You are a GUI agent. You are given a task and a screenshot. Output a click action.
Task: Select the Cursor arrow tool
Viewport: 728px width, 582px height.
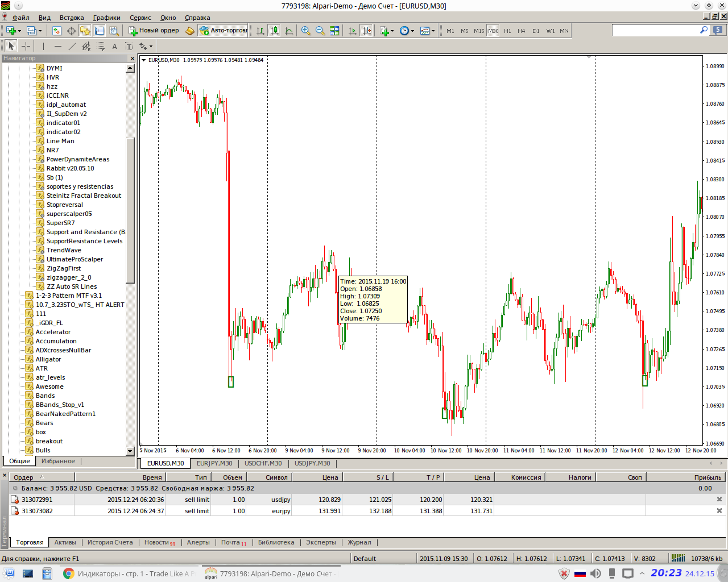tap(11, 46)
